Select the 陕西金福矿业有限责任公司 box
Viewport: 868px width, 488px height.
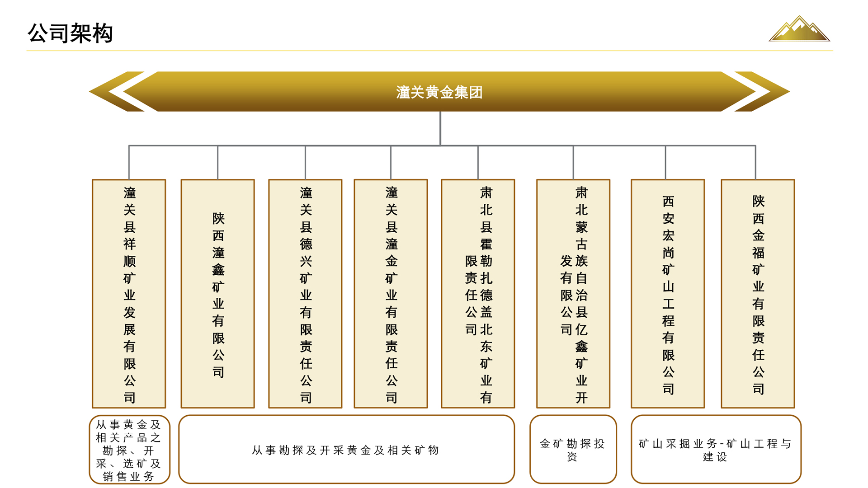tap(758, 294)
